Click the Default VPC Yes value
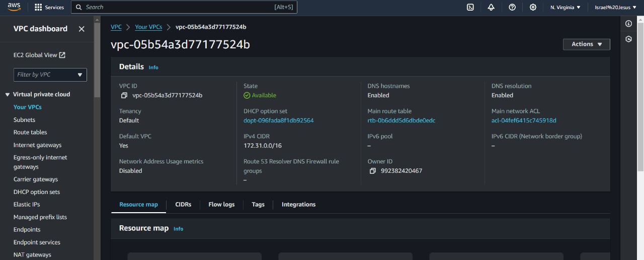644x260 pixels. click(x=124, y=146)
